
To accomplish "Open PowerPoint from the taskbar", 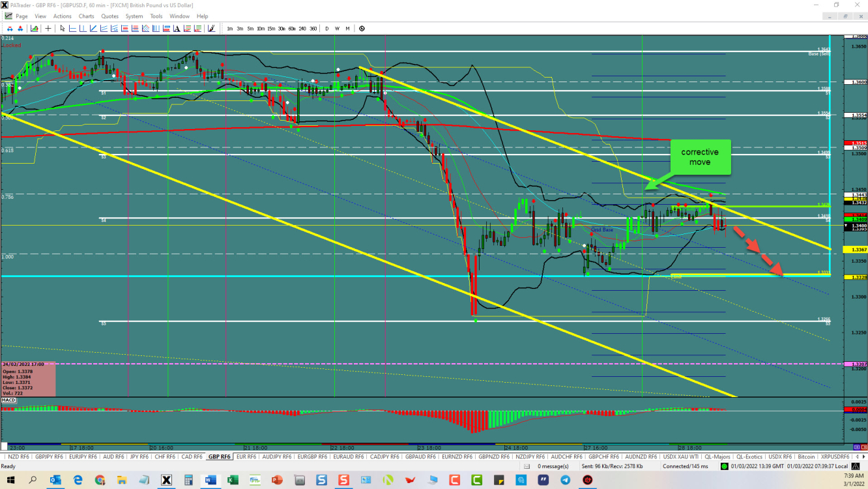I will pos(277,480).
